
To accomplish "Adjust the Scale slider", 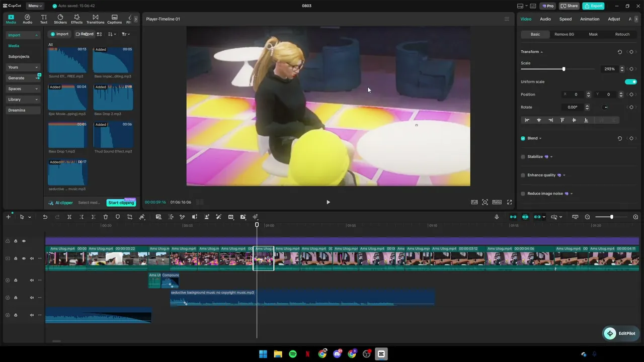I will [x=557, y=69].
